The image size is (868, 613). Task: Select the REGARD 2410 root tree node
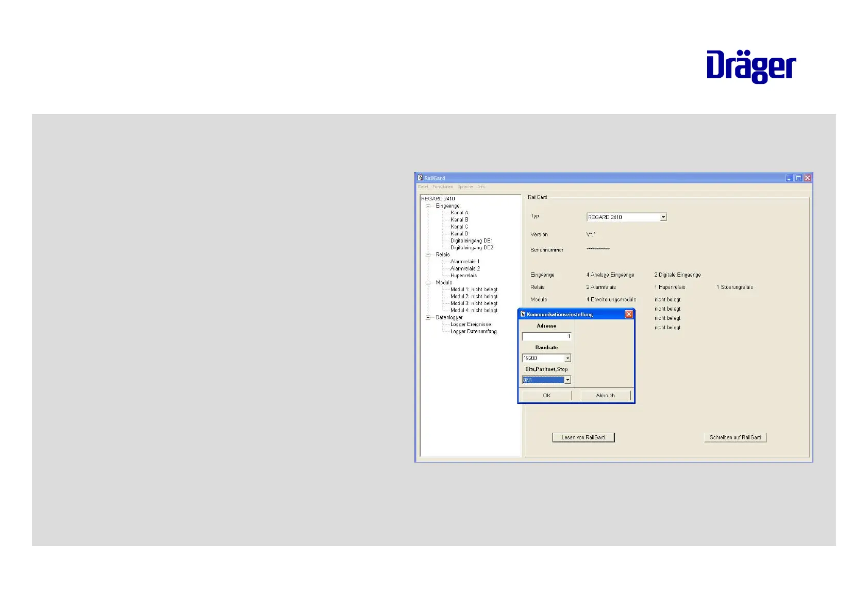tap(438, 199)
